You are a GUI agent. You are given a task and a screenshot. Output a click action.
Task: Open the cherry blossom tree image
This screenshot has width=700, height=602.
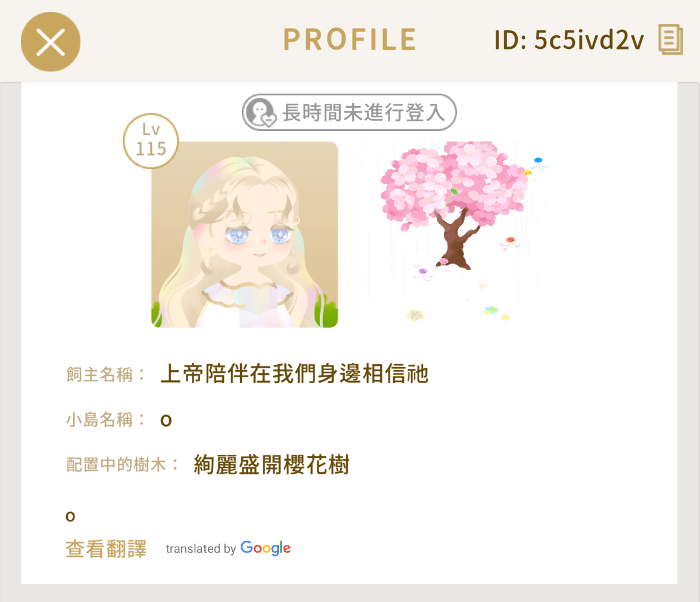coord(455,232)
